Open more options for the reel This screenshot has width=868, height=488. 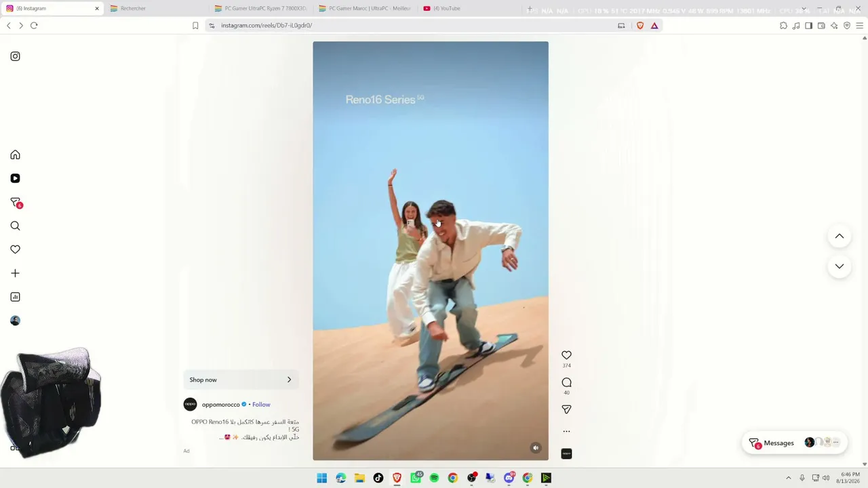(x=566, y=431)
